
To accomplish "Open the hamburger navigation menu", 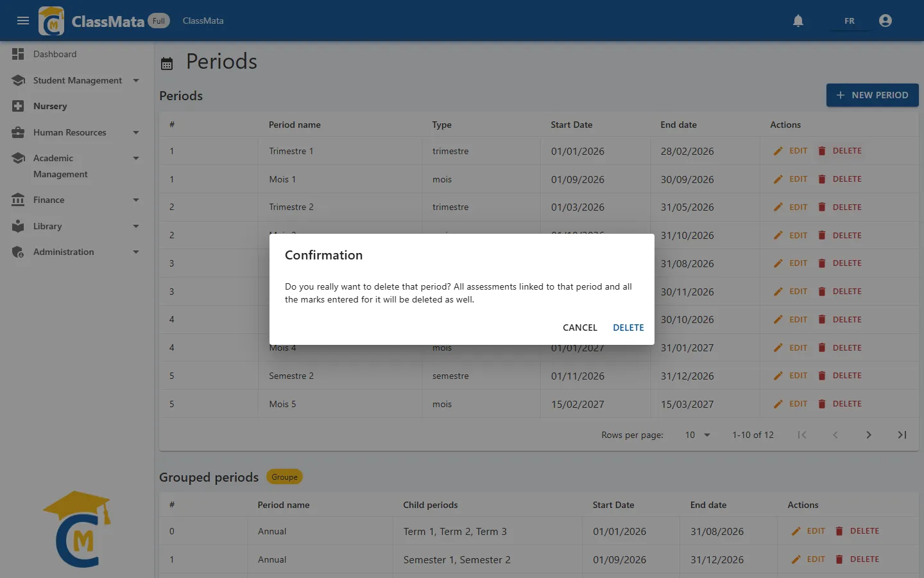I will [x=23, y=21].
